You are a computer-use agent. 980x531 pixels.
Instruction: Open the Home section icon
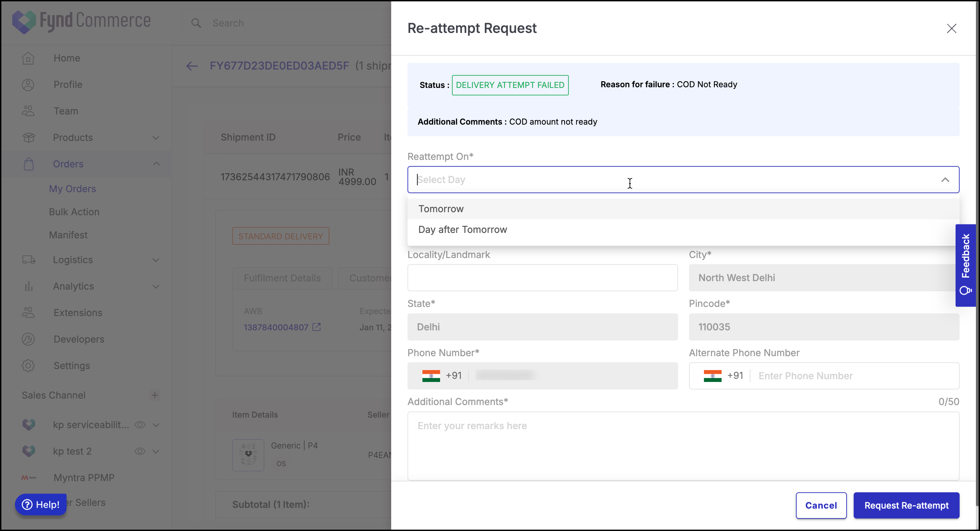29,58
